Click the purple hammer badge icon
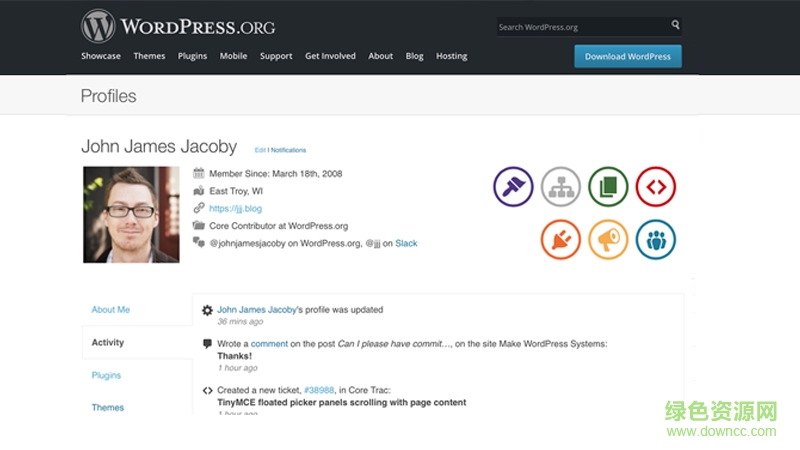The width and height of the screenshot is (800, 450). click(513, 187)
